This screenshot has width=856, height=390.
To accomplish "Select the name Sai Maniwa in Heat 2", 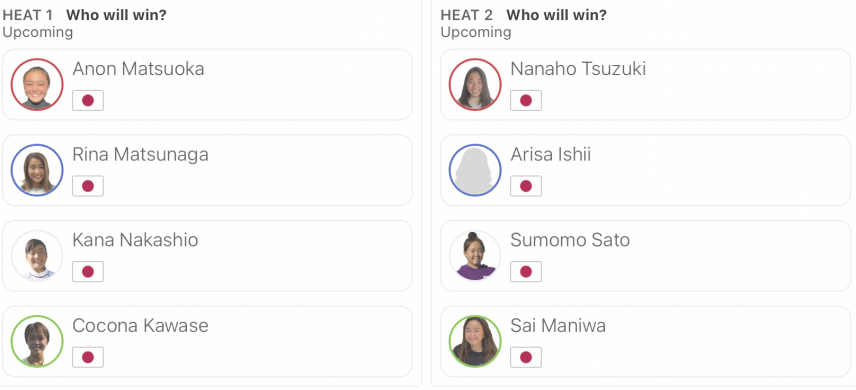I will pos(558,326).
